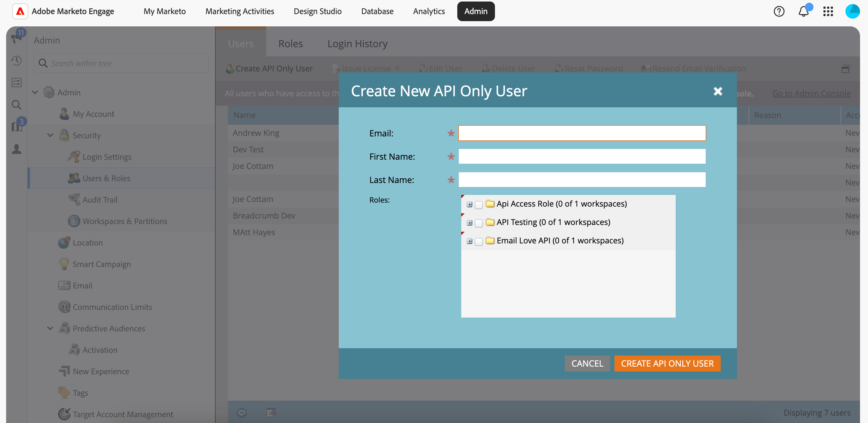Viewport: 868px width, 423px height.
Task: Open Target Account Management in the tree
Action: [x=123, y=414]
